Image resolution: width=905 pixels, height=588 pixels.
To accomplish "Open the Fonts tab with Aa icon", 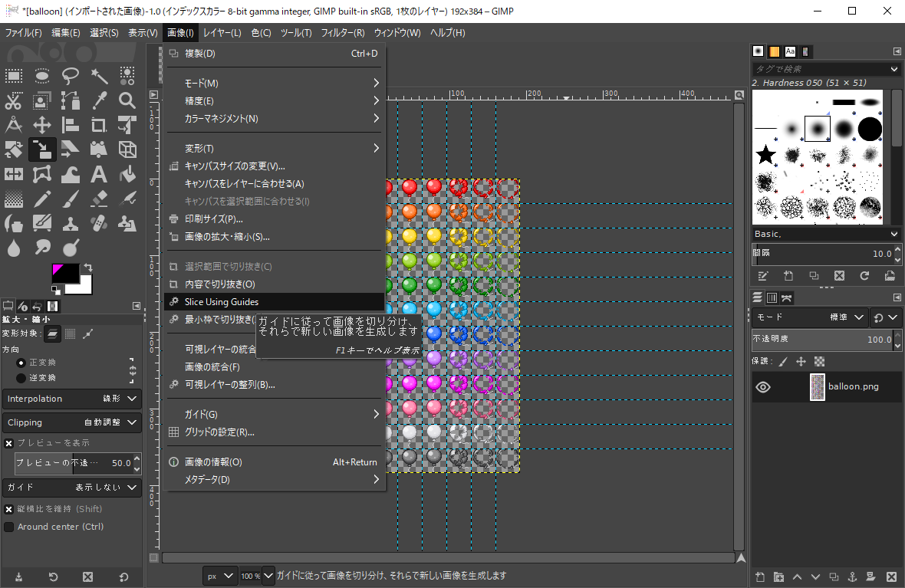I will click(790, 51).
